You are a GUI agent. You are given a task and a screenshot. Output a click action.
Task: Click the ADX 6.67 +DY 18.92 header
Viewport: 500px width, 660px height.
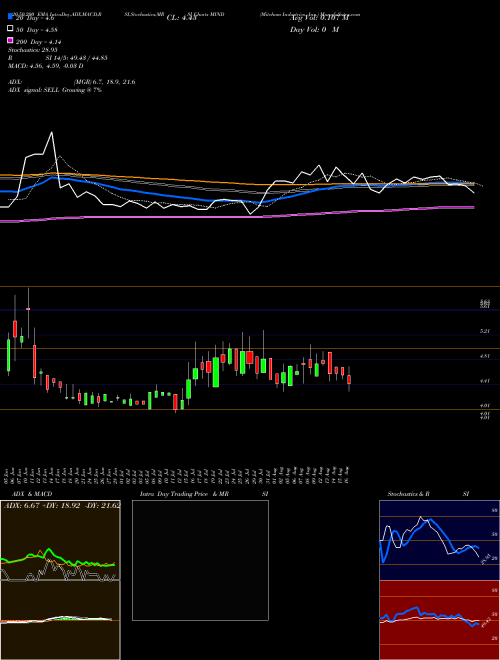coord(62,505)
